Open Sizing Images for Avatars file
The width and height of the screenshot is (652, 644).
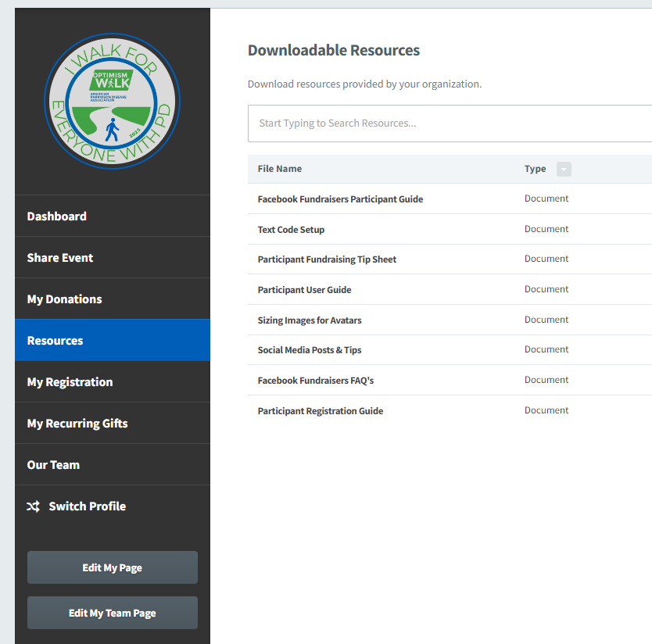pyautogui.click(x=310, y=320)
